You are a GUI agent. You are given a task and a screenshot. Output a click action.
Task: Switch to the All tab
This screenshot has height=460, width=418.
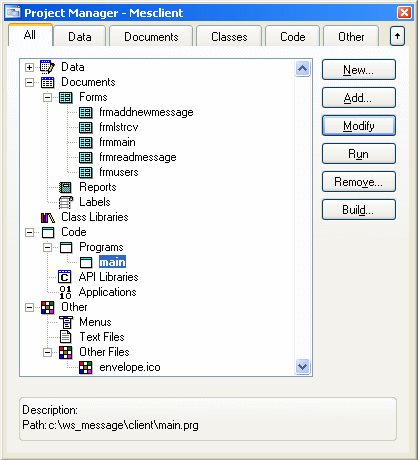pyautogui.click(x=30, y=35)
